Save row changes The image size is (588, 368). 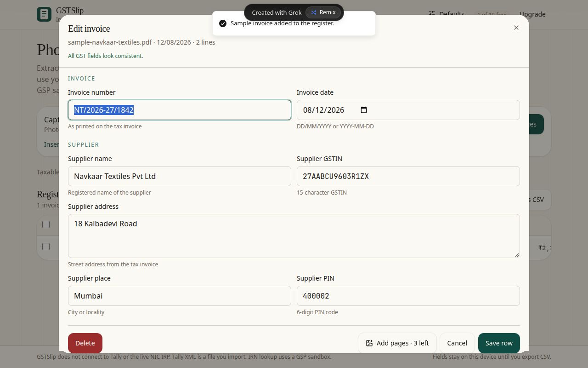[x=499, y=343]
